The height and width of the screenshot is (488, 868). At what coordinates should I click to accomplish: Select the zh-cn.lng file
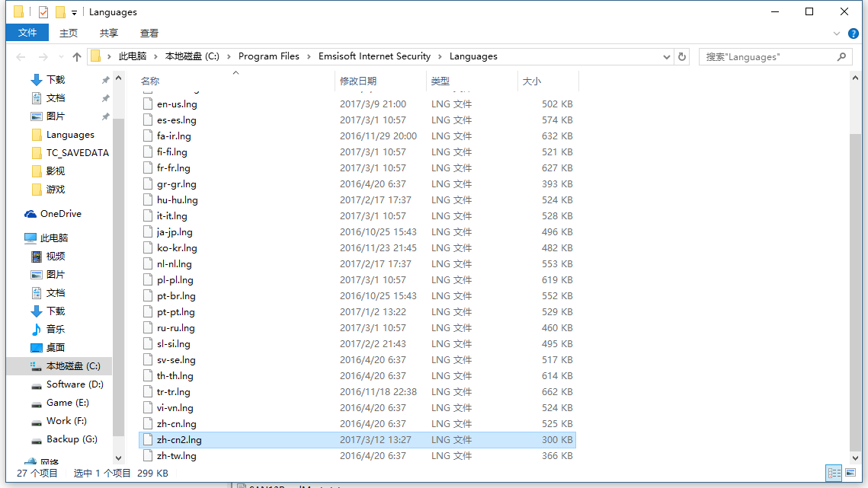[177, 424]
